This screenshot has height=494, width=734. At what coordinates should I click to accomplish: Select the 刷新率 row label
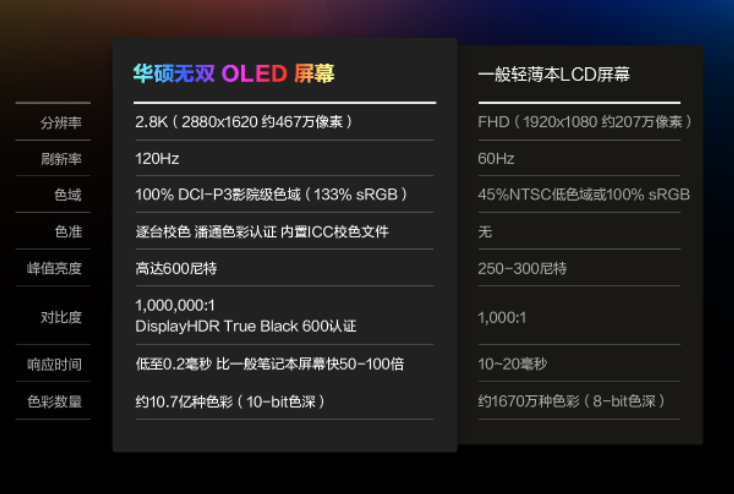(x=61, y=159)
